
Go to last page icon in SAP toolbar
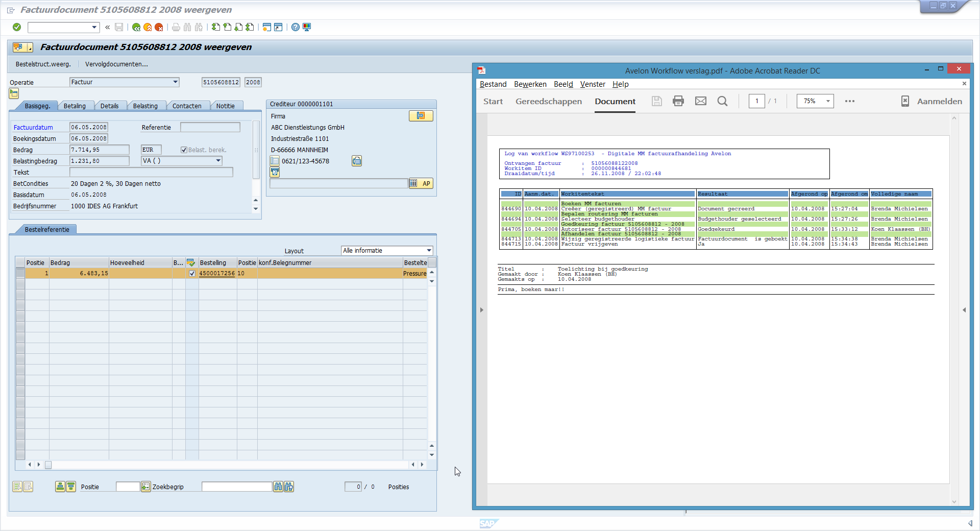pos(250,27)
